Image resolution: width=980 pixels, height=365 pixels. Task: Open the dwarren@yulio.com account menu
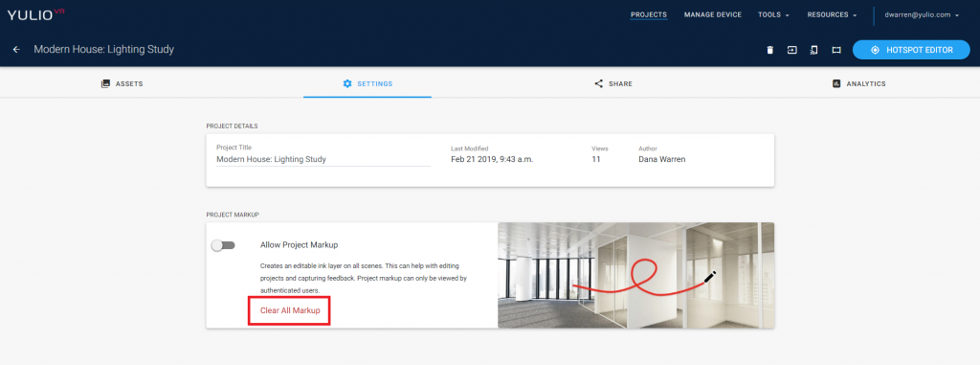(922, 14)
